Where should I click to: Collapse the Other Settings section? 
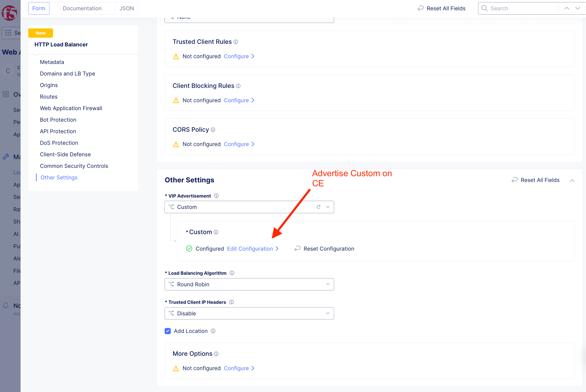572,180
